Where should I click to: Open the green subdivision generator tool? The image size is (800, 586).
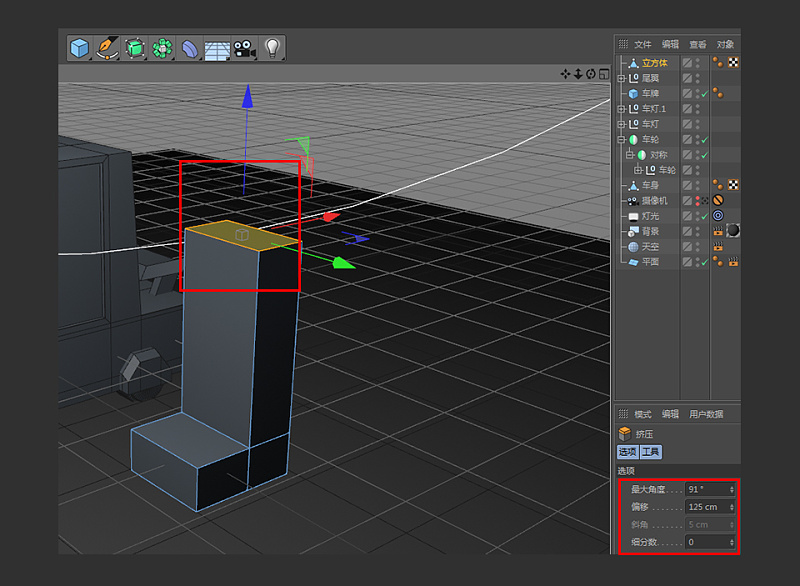pyautogui.click(x=135, y=48)
